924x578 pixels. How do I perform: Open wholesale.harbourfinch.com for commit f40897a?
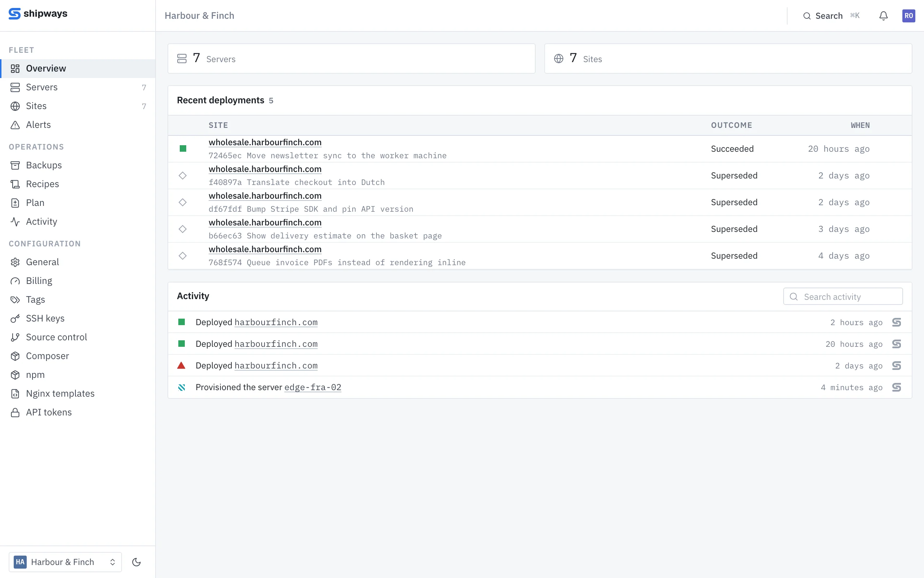tap(265, 169)
